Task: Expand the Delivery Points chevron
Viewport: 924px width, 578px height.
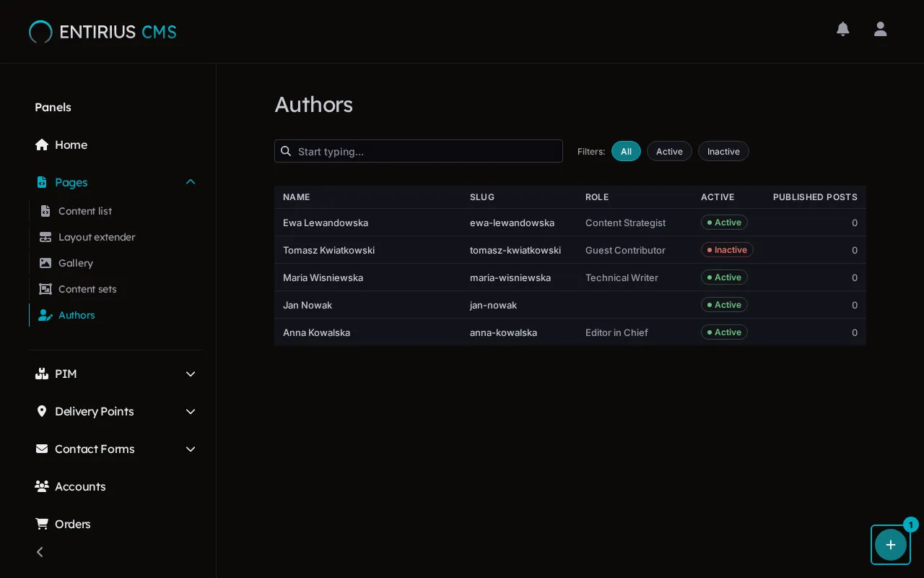Action: tap(191, 411)
